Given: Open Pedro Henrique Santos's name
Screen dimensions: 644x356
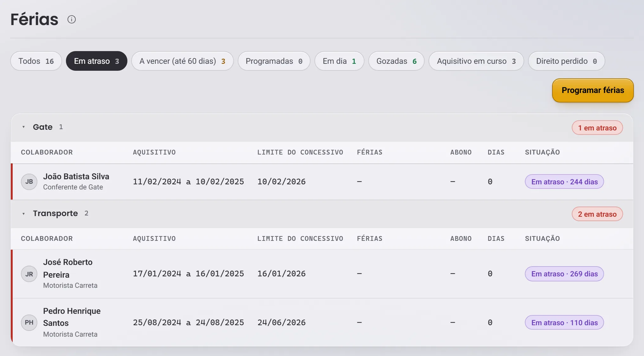Looking at the screenshot, I should click(x=72, y=317).
